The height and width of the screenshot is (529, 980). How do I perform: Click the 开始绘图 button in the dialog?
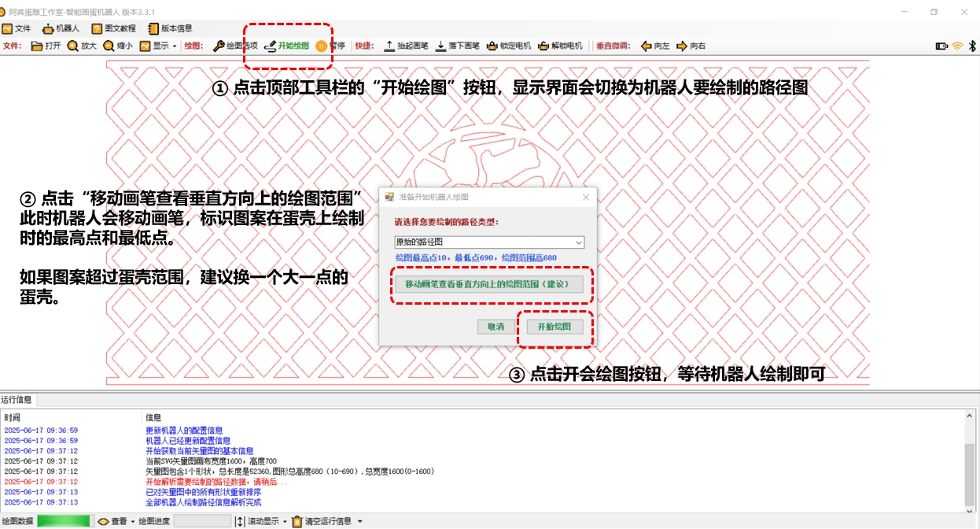554,327
